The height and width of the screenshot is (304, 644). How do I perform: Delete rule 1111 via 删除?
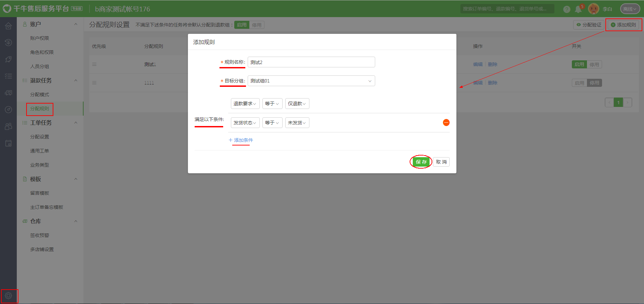click(493, 83)
